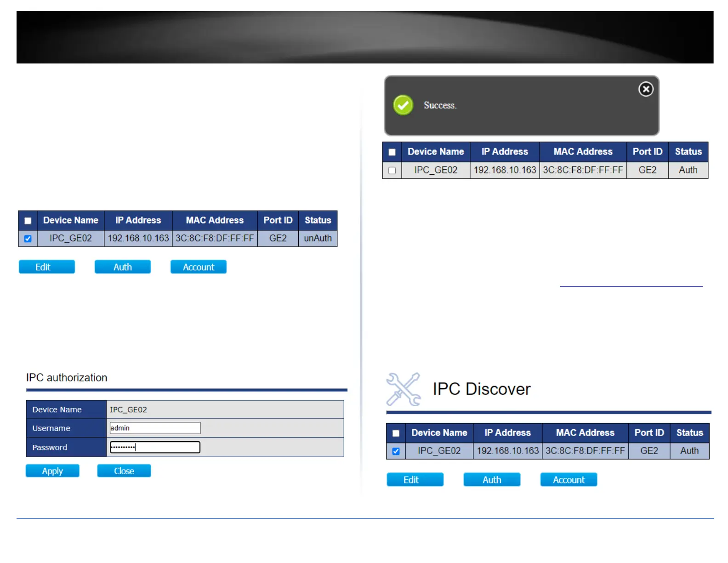Select the Device Name value IPC_GE02 in IPC authorization
The image size is (728, 563).
click(x=128, y=409)
